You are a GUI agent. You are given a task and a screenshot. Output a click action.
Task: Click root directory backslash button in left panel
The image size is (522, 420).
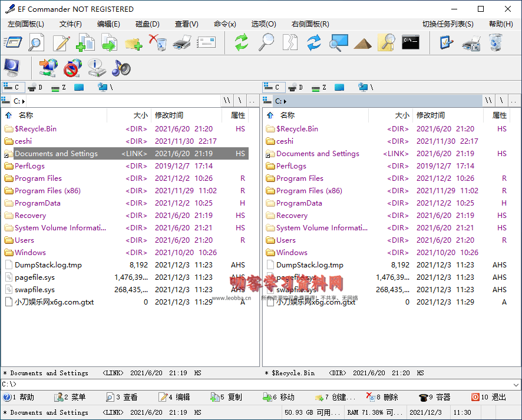pyautogui.click(x=240, y=101)
